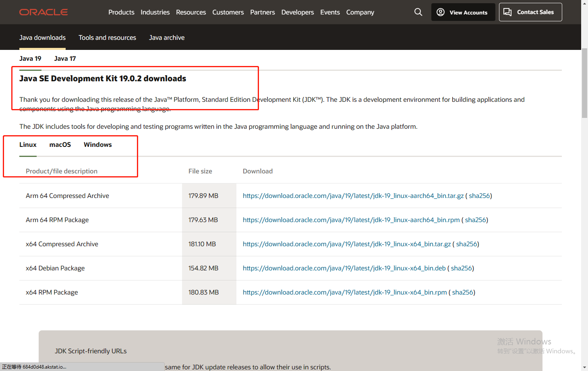Switch to Tools and resources tab
This screenshot has height=371, width=588.
[107, 37]
